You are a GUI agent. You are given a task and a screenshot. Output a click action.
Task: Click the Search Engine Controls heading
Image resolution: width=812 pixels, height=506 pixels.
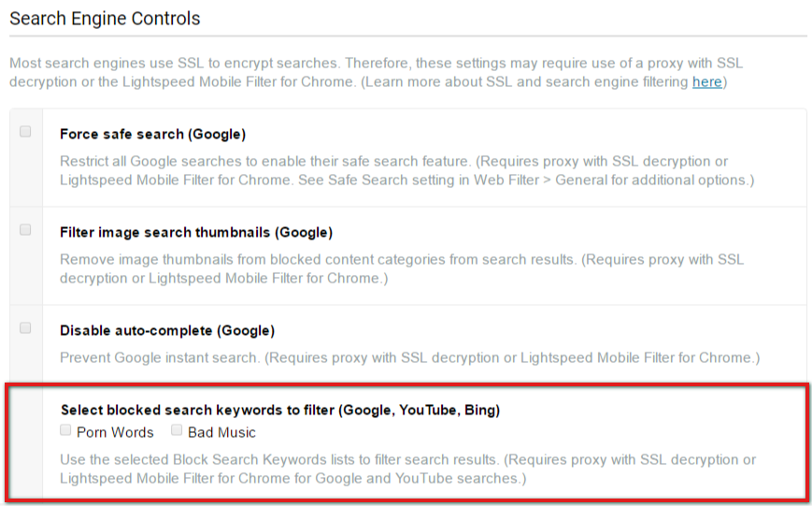105,19
